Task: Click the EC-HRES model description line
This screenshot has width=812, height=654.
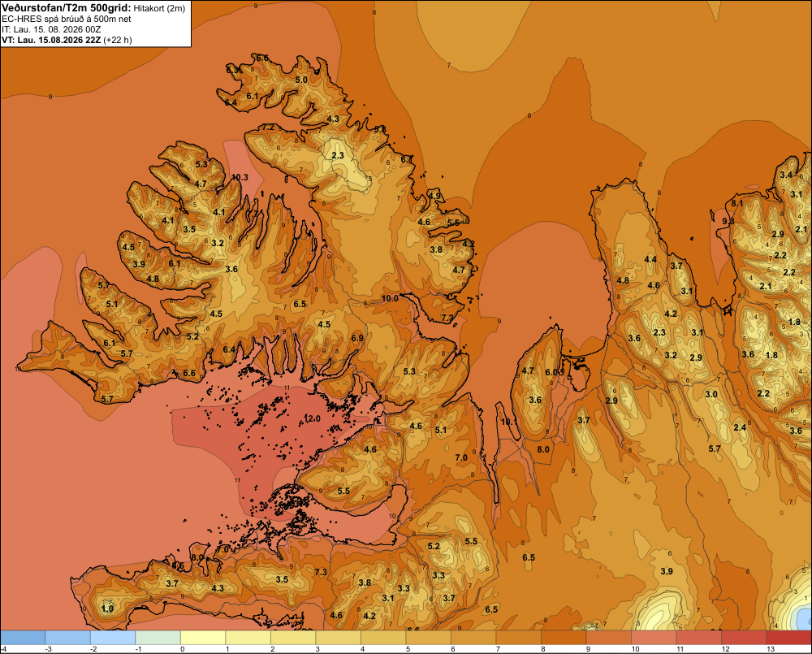Action: 67,19
